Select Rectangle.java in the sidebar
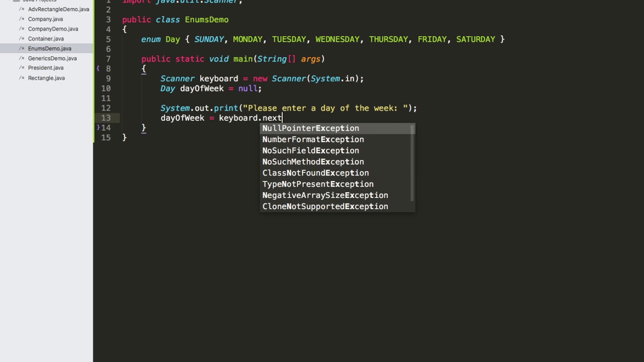 (x=46, y=78)
